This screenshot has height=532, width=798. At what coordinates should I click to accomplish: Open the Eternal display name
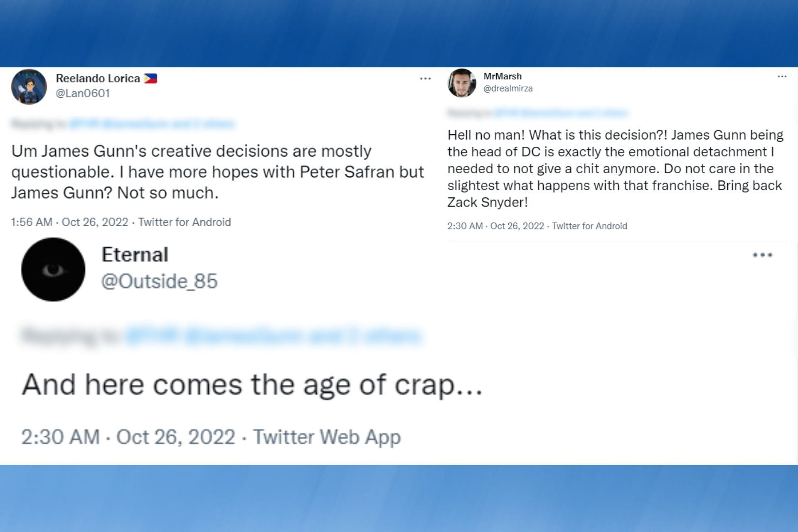pyautogui.click(x=135, y=254)
